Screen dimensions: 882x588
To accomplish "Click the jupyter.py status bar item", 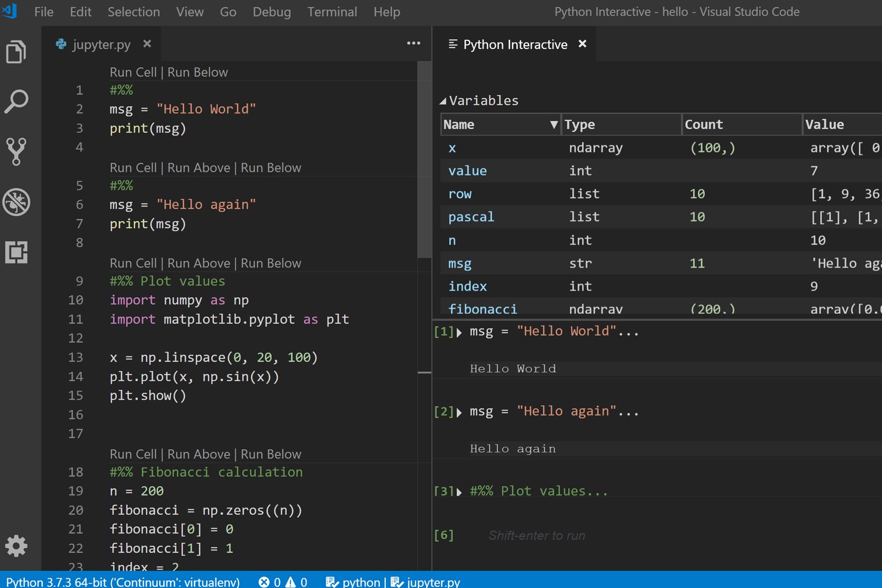I will click(425, 582).
